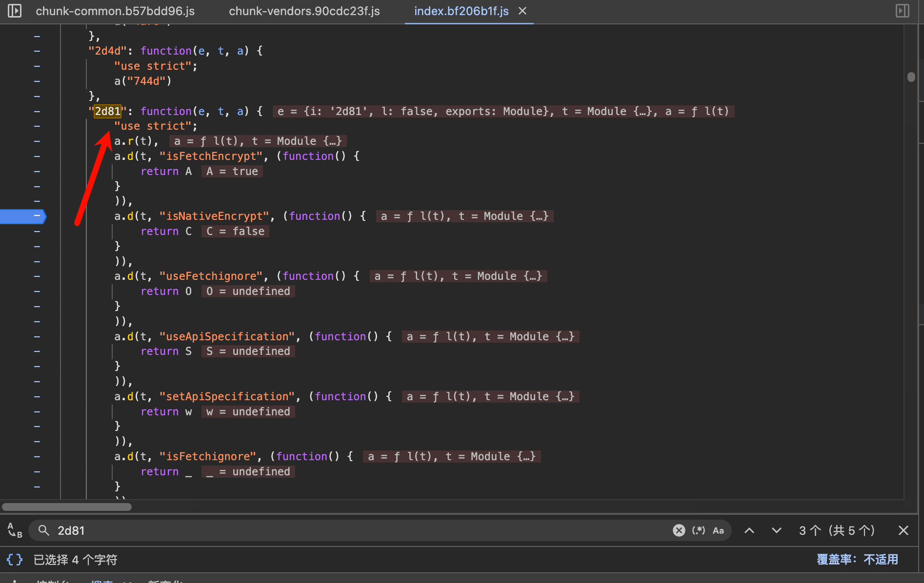Click the "useApiSpecification" string

(x=227, y=337)
